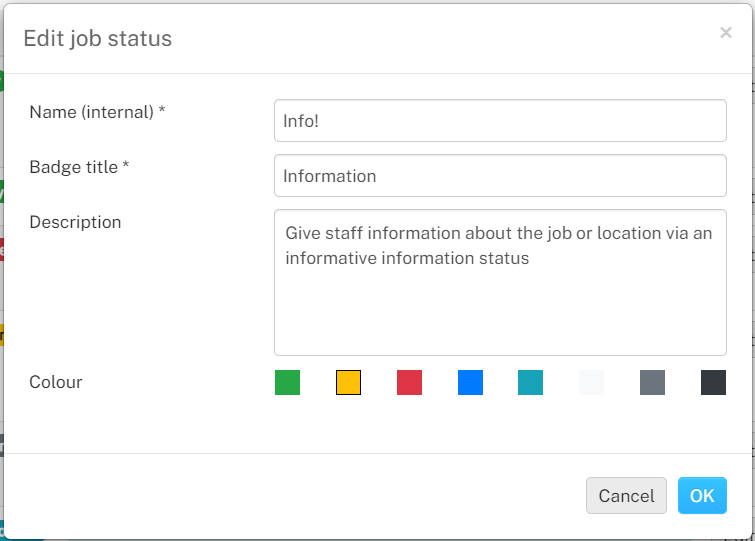Screen dimensions: 755x541
Task: Click the partially hidden red badge behind dialog
Action: click(1, 249)
